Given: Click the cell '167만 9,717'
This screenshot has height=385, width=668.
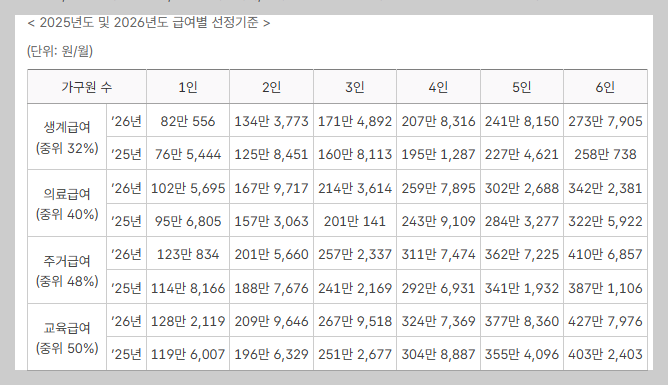Looking at the screenshot, I should coord(271,188).
